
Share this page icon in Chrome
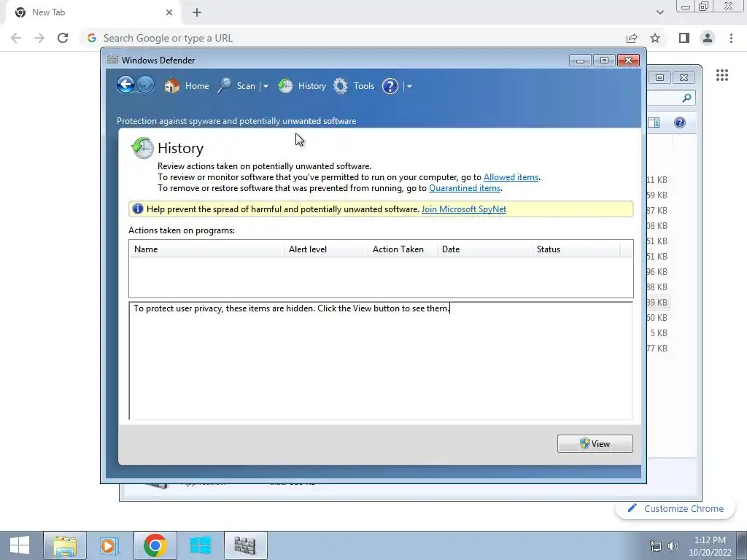point(632,38)
